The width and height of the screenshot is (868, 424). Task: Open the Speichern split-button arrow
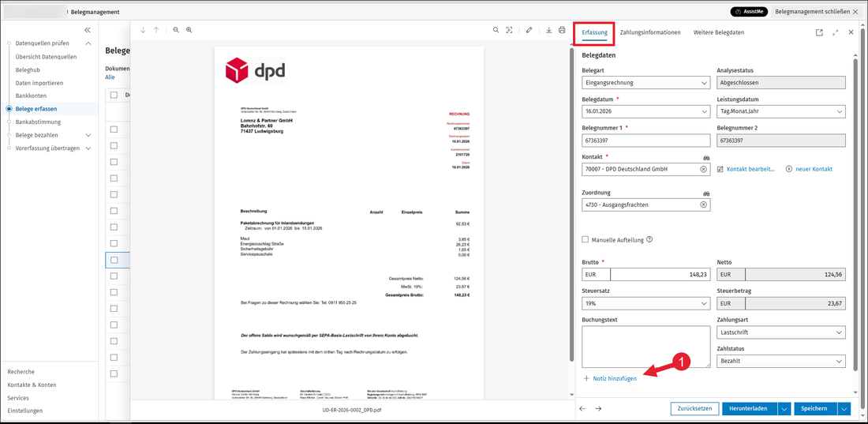pyautogui.click(x=844, y=408)
